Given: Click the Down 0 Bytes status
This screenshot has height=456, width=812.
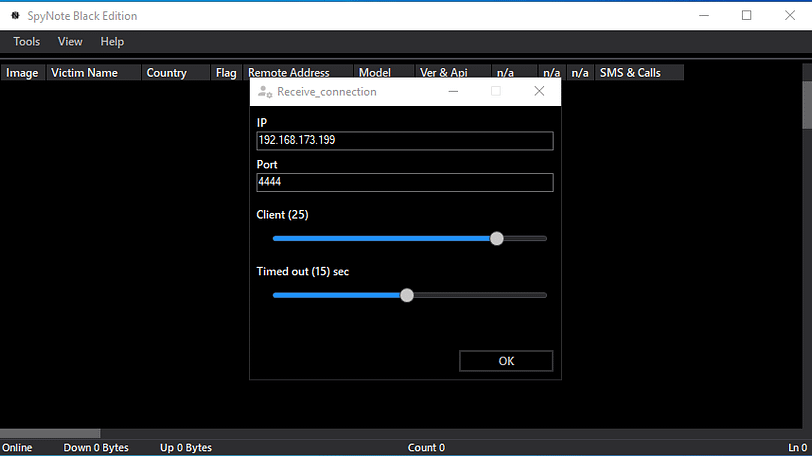Looking at the screenshot, I should click(x=96, y=448).
